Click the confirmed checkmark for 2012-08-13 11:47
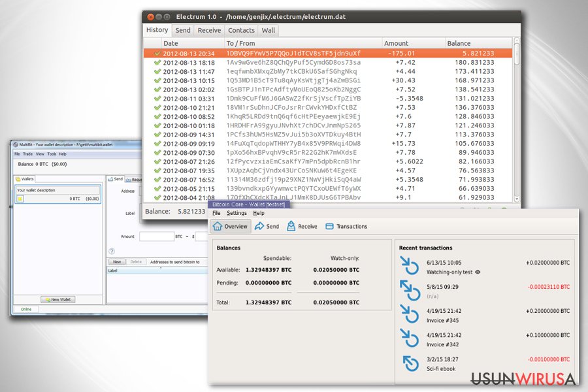 pos(157,71)
